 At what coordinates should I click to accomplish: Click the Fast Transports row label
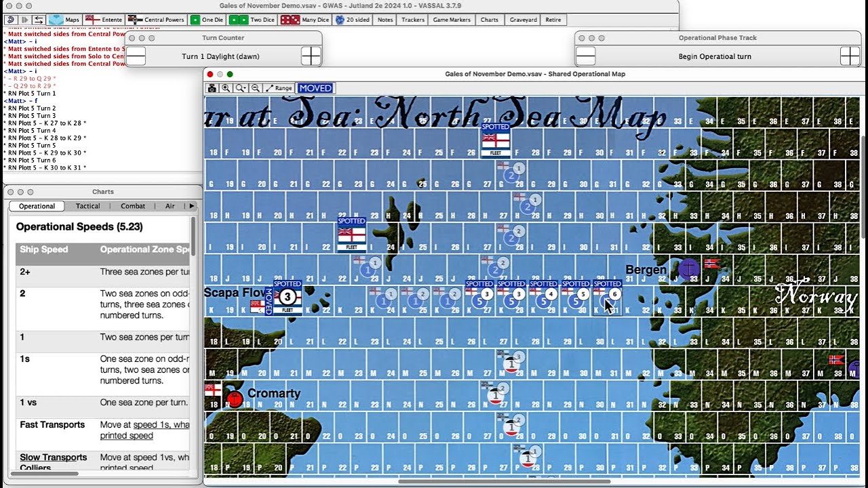52,425
